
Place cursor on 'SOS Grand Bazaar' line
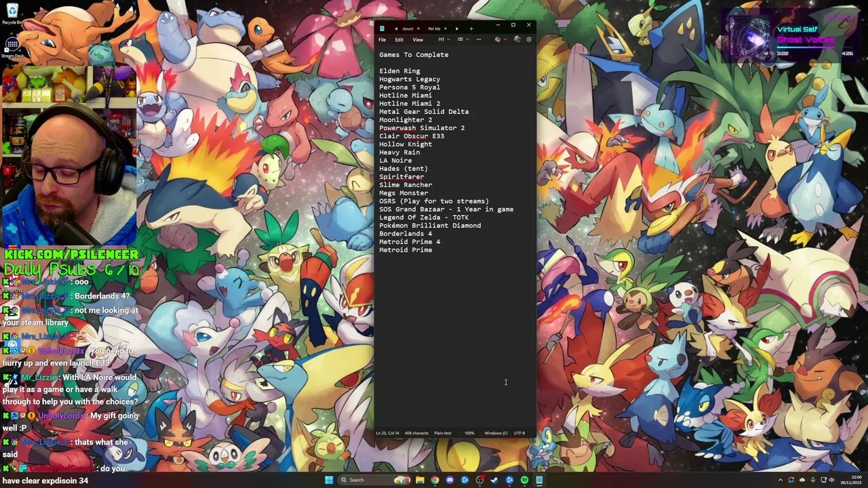point(446,209)
